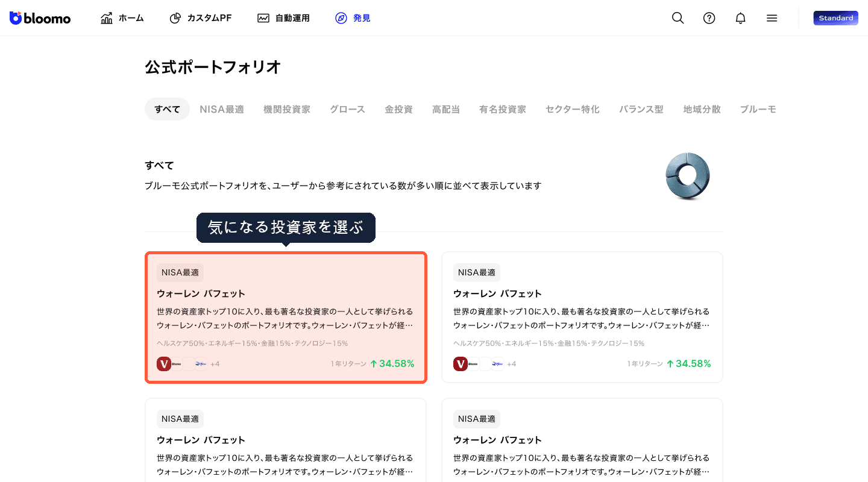Select the NISA最適 category tab

point(222,109)
